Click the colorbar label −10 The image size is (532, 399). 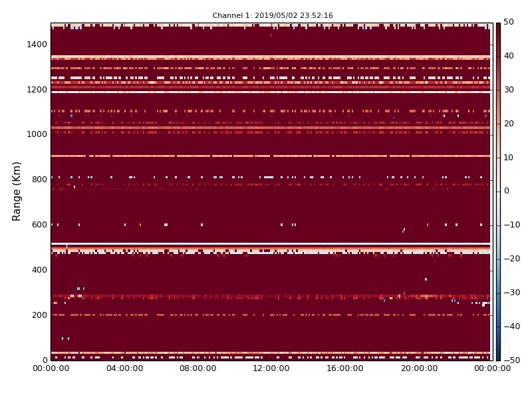click(511, 225)
